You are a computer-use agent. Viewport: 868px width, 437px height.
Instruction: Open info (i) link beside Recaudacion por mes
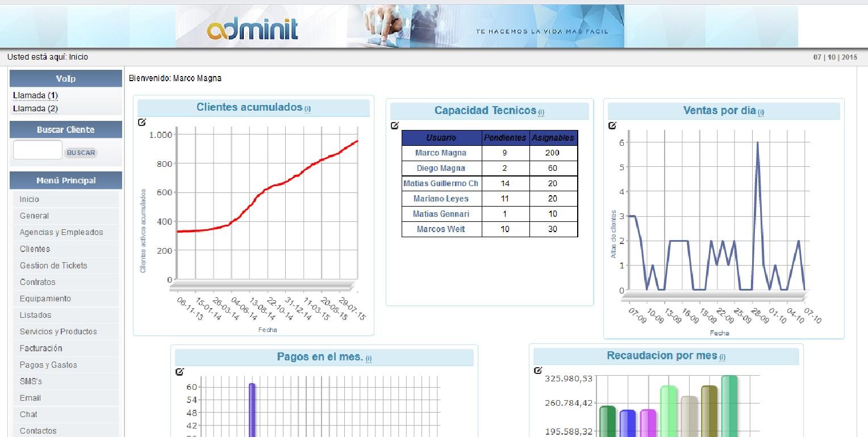click(722, 357)
